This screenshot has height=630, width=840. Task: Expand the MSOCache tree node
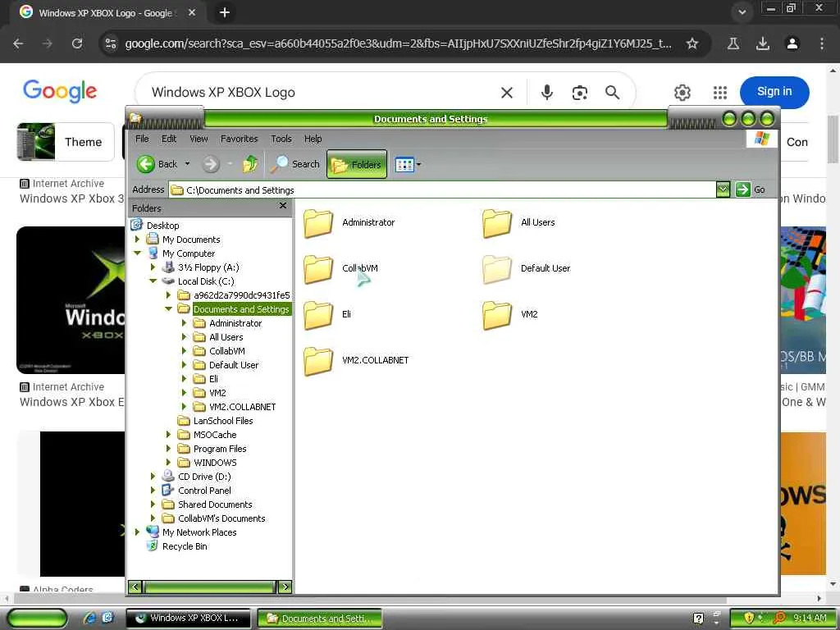pos(168,434)
